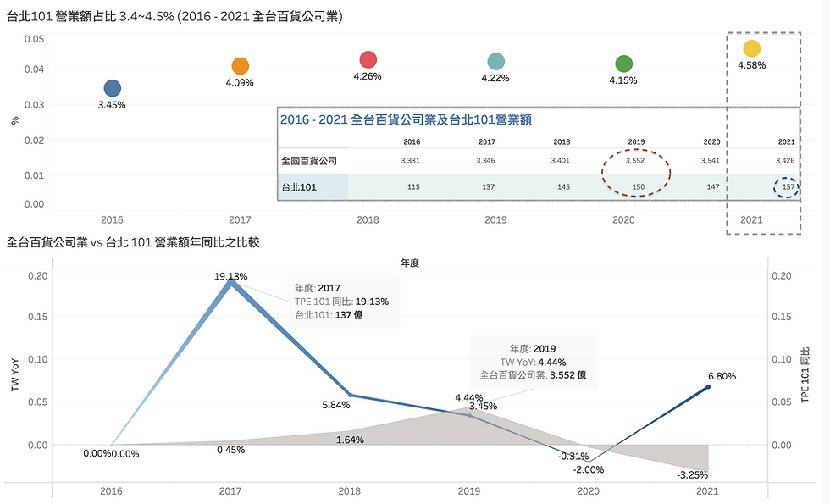Click the TW YoY left axis title
This screenshot has height=504, width=830.
click(15, 375)
